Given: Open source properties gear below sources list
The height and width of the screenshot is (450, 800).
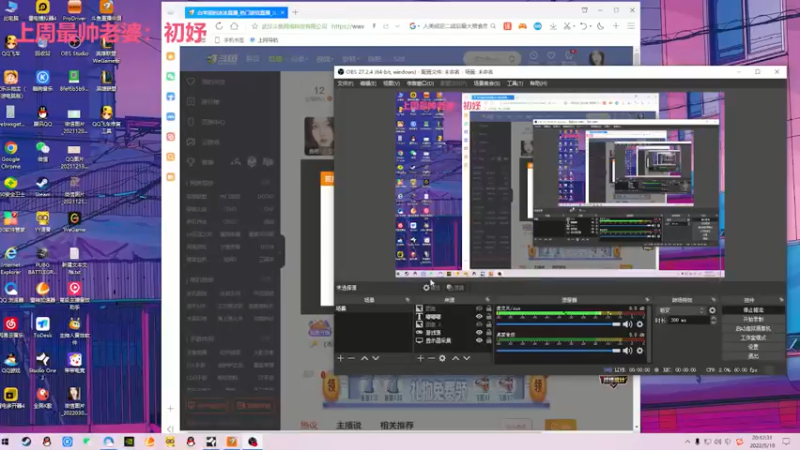Looking at the screenshot, I should (442, 358).
